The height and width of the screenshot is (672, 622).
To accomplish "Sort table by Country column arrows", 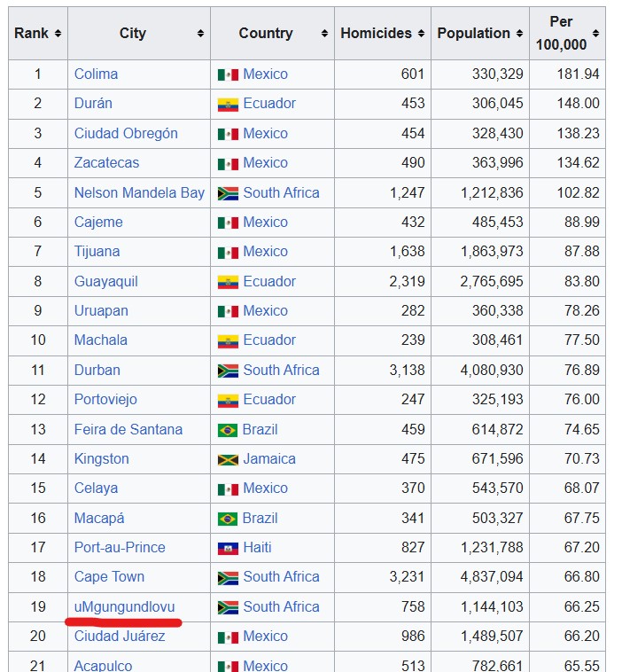I will click(324, 34).
